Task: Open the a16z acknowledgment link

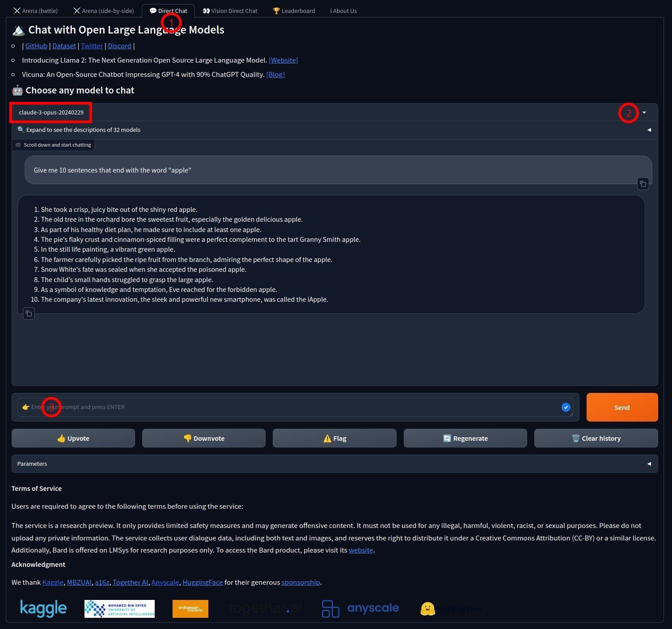Action: 102,583
